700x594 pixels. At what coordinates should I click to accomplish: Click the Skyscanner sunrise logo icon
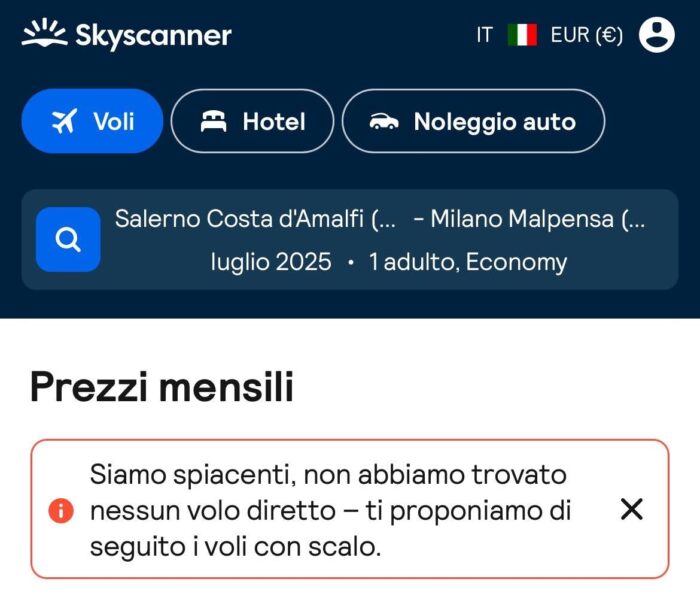click(44, 33)
